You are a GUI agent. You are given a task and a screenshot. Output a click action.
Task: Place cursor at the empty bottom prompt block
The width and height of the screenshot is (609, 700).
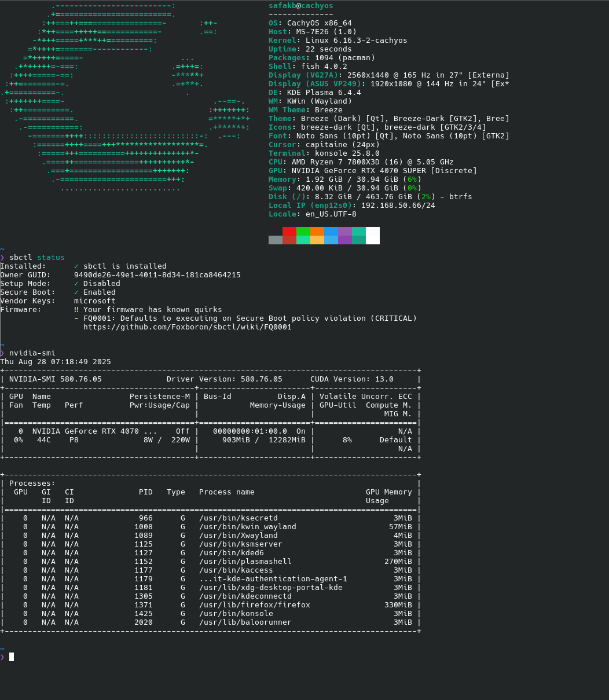(x=12, y=657)
